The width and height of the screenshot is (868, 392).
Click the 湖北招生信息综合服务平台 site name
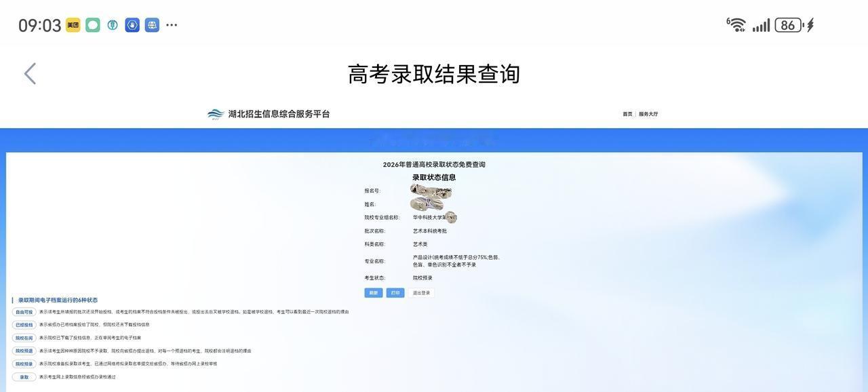pos(279,114)
